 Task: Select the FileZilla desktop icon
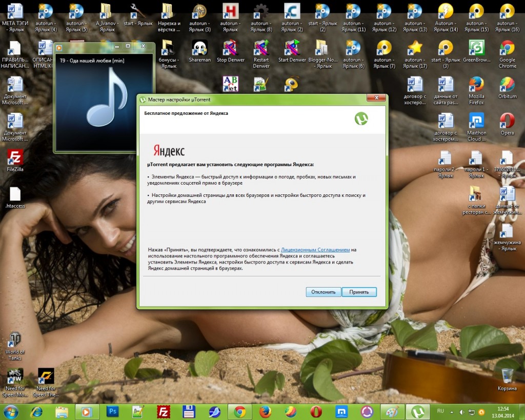point(15,161)
